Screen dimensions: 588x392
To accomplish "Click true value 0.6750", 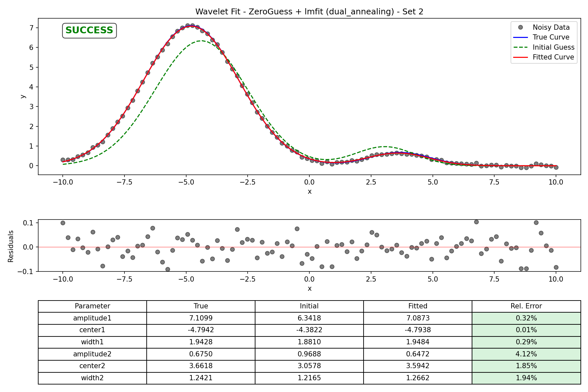I will coord(201,354).
